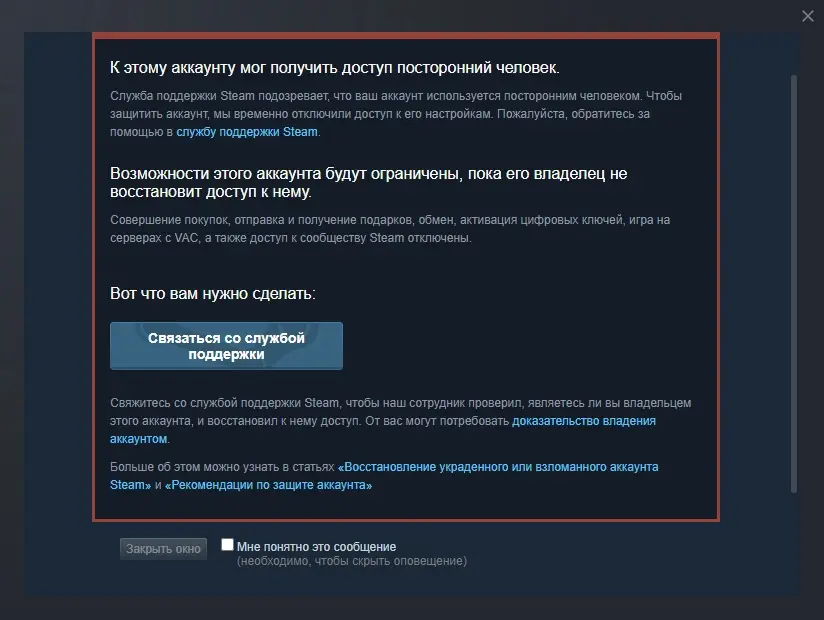Click the paragraph mentioning серверах с VAC
Viewport: 824px width, 620px height.
pos(390,229)
